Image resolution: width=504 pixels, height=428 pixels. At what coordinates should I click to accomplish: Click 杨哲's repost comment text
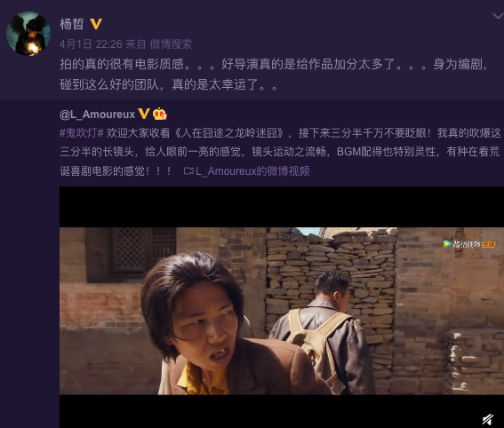tap(274, 75)
